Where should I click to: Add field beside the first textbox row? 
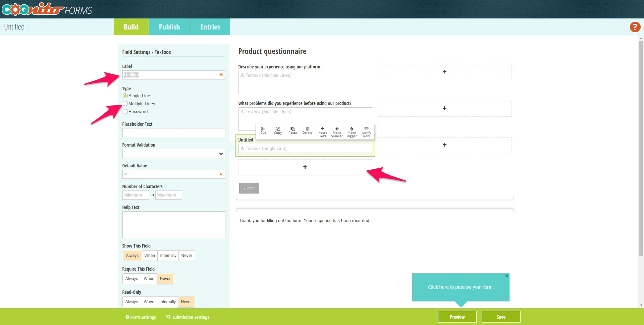[x=444, y=72]
